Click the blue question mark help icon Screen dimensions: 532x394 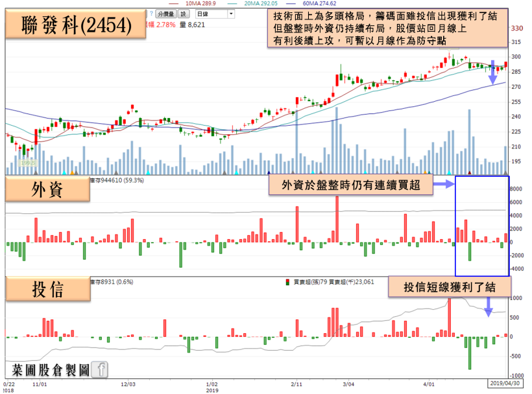pyautogui.click(x=151, y=14)
